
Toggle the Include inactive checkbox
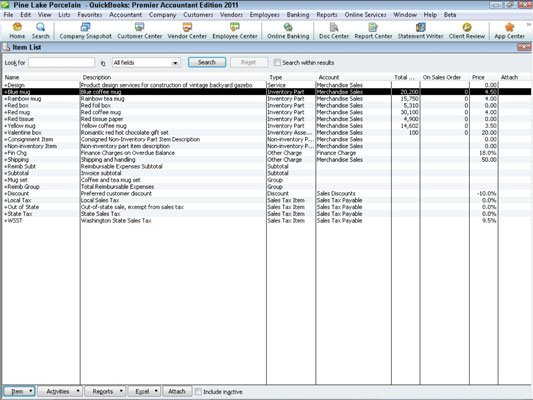coord(198,392)
